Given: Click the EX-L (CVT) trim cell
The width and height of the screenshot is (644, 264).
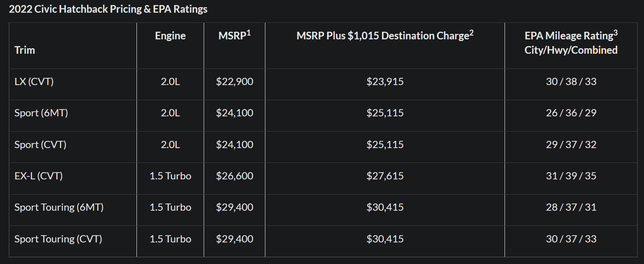Looking at the screenshot, I should 38,176.
